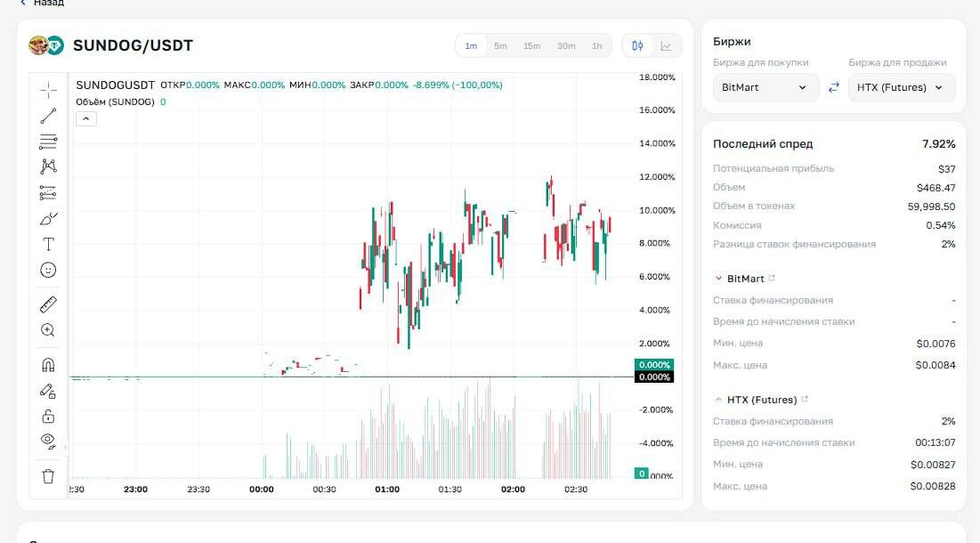Collapse the chart legend with caret button
This screenshot has height=543, width=980.
tap(86, 118)
